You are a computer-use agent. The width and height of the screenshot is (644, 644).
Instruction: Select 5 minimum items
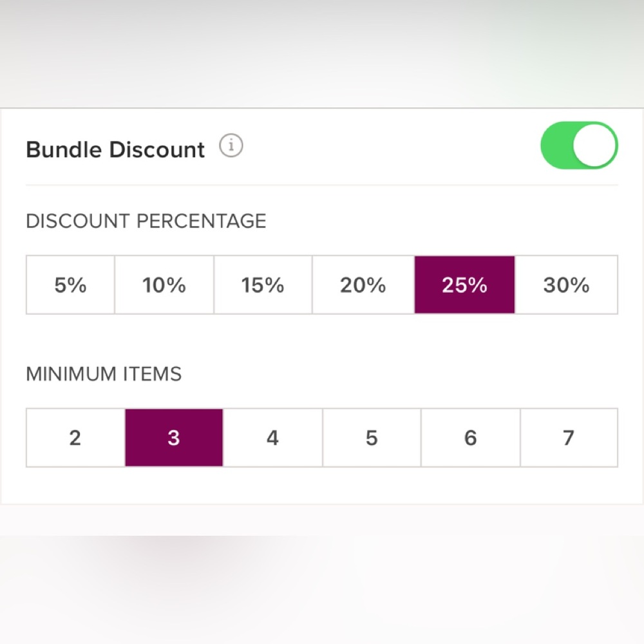tap(372, 437)
